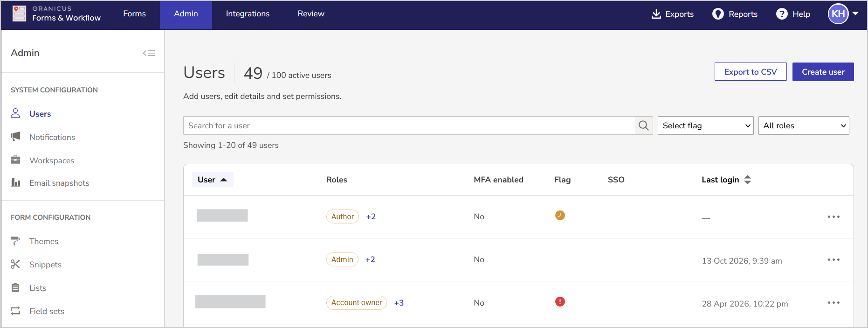Click the red exclamation flag icon

(560, 301)
